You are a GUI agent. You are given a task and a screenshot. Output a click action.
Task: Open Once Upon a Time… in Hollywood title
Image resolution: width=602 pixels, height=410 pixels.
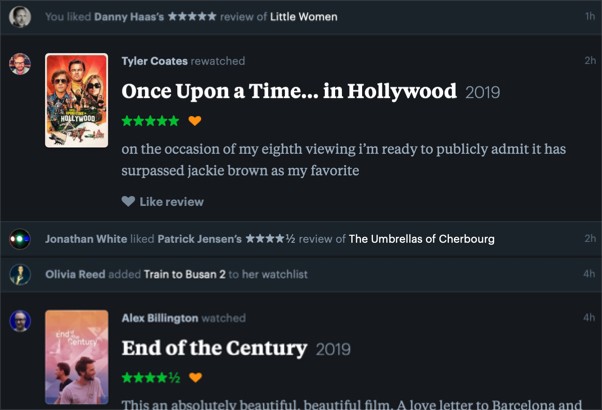(288, 91)
